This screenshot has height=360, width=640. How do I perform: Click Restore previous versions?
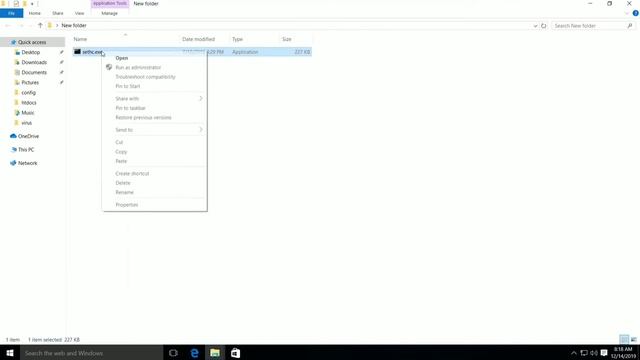[143, 117]
